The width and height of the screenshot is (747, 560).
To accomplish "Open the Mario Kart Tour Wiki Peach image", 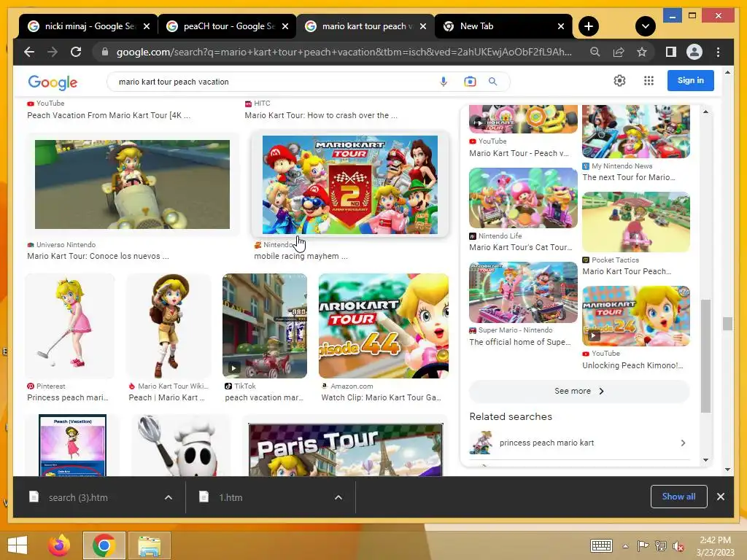I will tap(169, 326).
